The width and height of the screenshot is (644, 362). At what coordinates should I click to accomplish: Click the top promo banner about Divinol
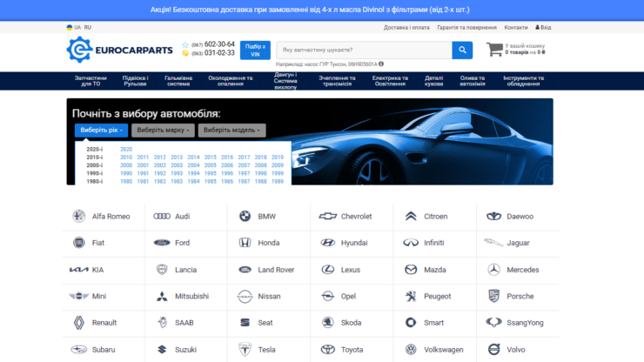point(310,10)
